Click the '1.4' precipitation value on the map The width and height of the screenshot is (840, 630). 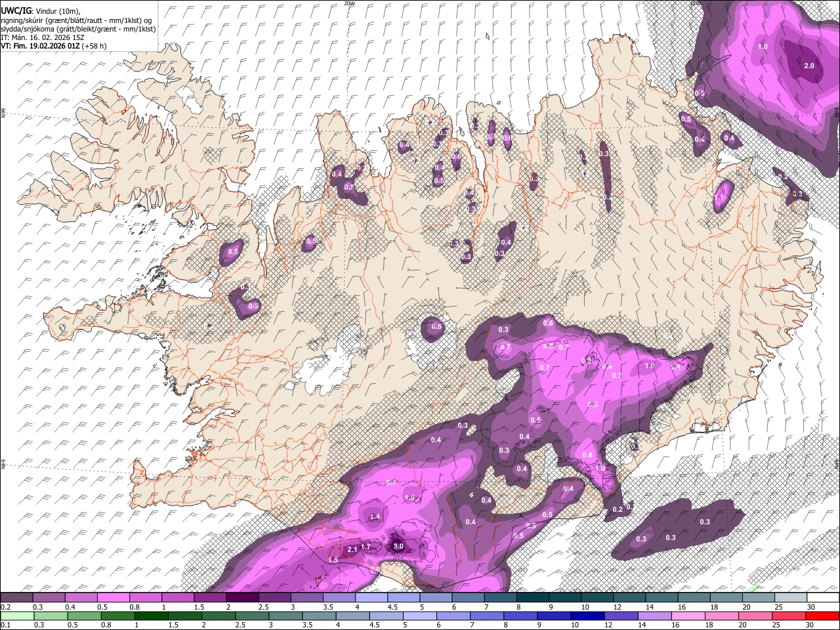375,517
